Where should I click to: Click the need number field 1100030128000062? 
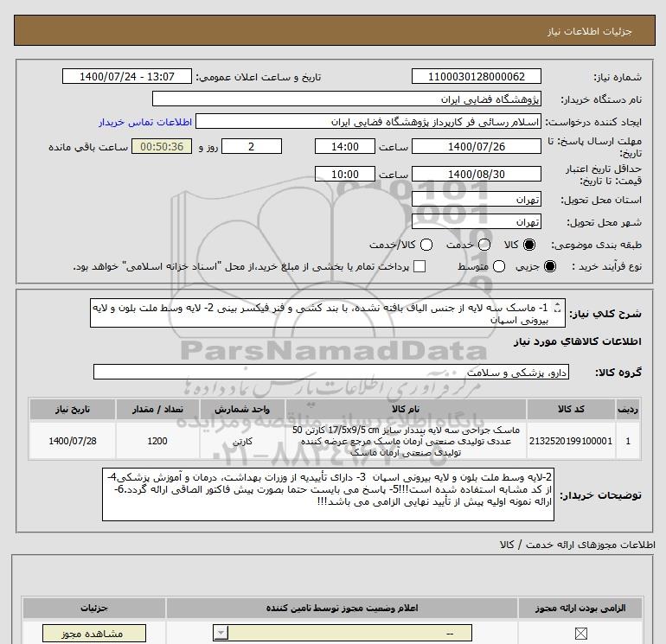click(x=476, y=76)
